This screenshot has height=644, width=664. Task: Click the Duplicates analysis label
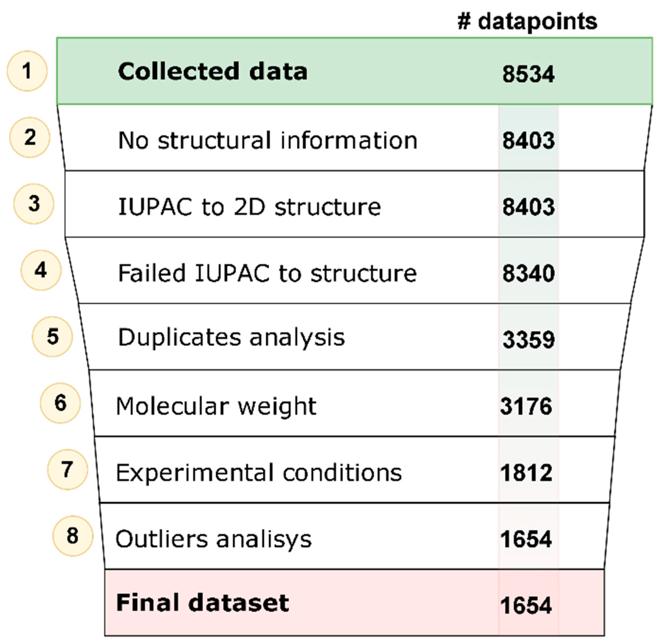[x=231, y=338]
